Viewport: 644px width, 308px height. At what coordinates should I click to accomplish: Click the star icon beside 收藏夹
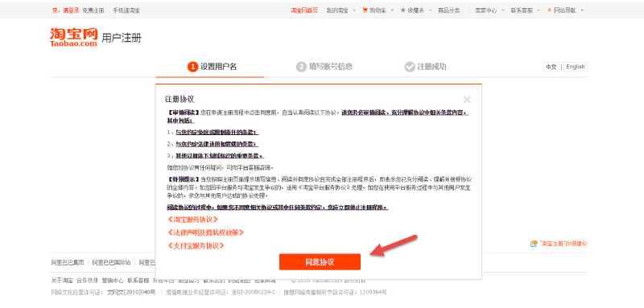click(403, 10)
